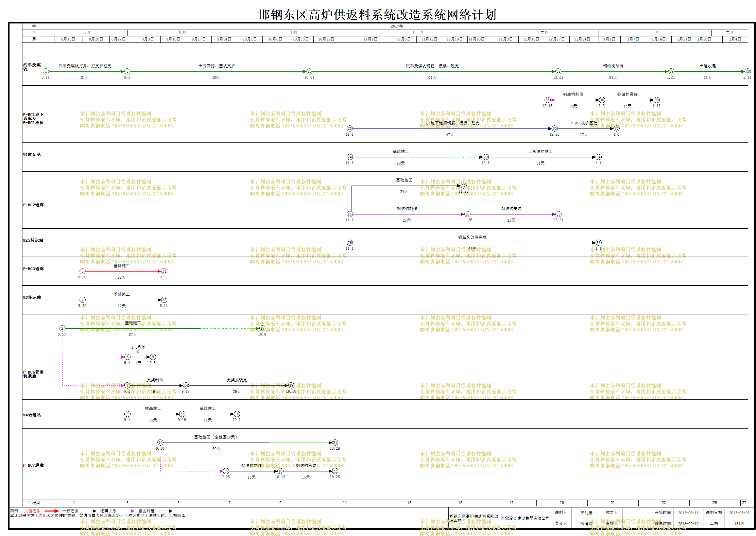756x536 pixels.
Task: Select node 24 in M1转运站 row
Action: click(x=350, y=157)
